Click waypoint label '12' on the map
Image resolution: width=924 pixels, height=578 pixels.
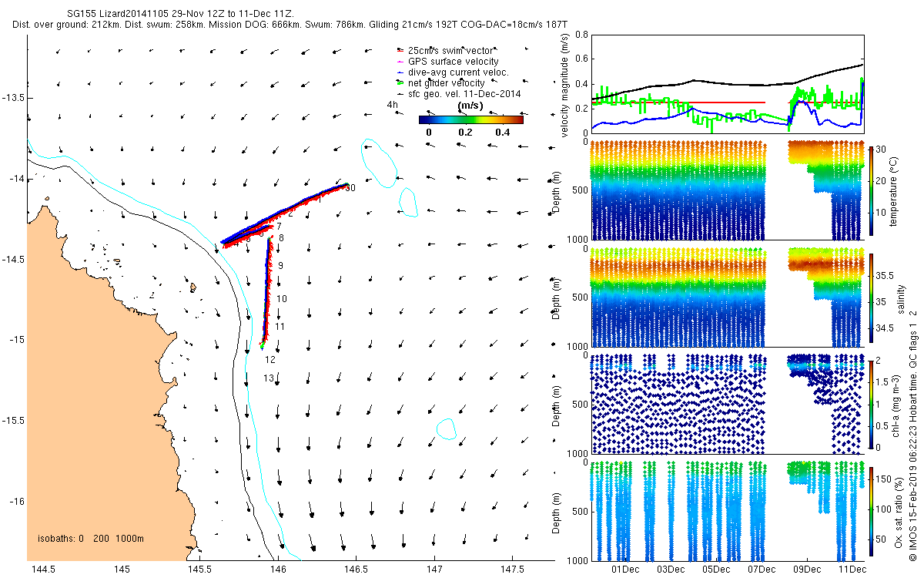(270, 360)
